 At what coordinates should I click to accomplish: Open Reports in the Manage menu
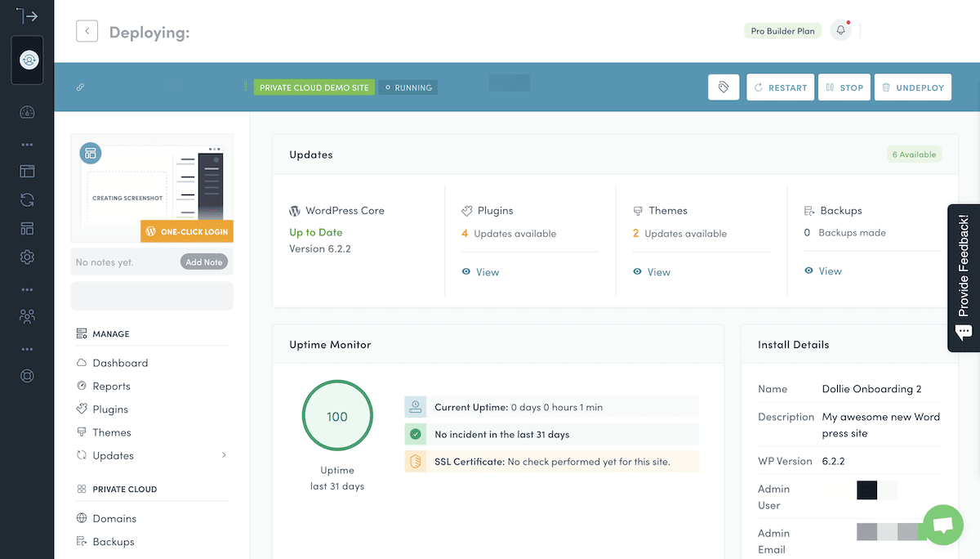[111, 386]
